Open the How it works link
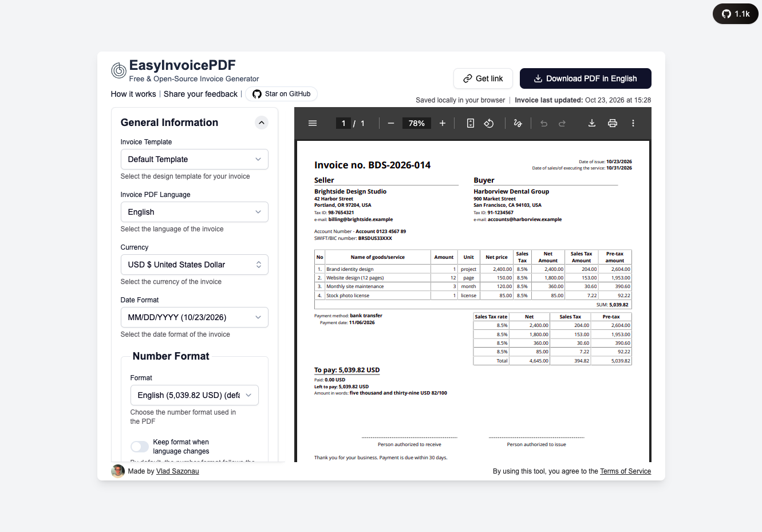Image resolution: width=762 pixels, height=532 pixels. [x=133, y=94]
